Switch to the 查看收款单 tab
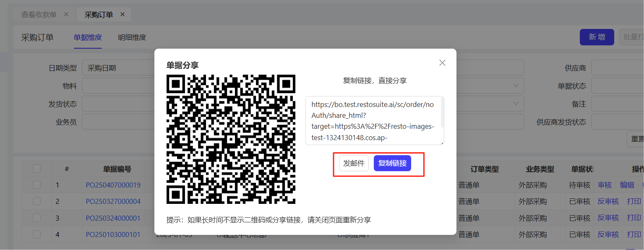Image resolution: width=644 pixels, height=250 pixels. coord(39,15)
